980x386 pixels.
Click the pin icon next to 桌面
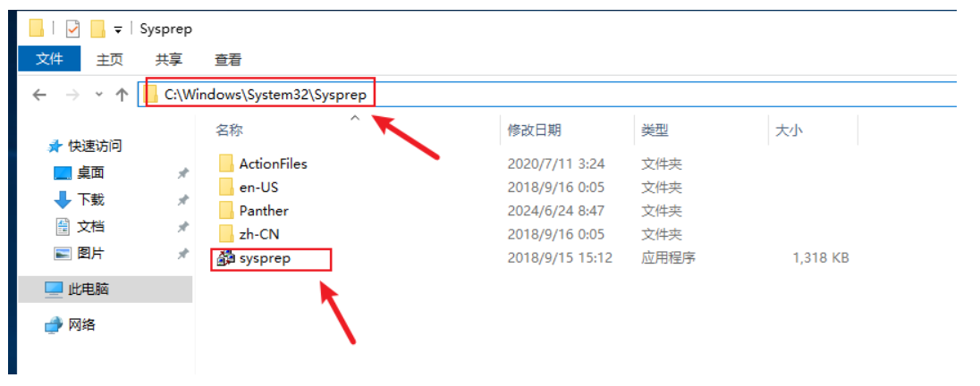(183, 173)
